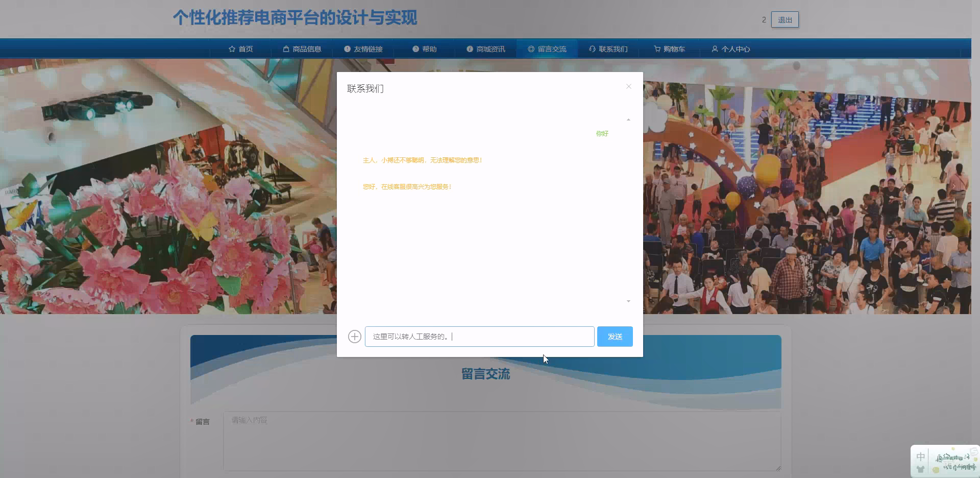Click the 退出 logout button
Image resolution: width=980 pixels, height=478 pixels.
pyautogui.click(x=785, y=20)
